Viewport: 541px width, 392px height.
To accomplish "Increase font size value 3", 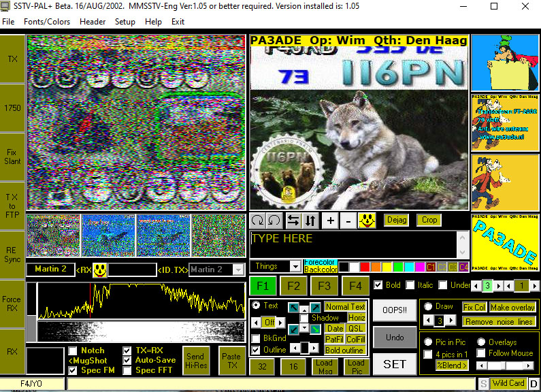I will (498, 286).
